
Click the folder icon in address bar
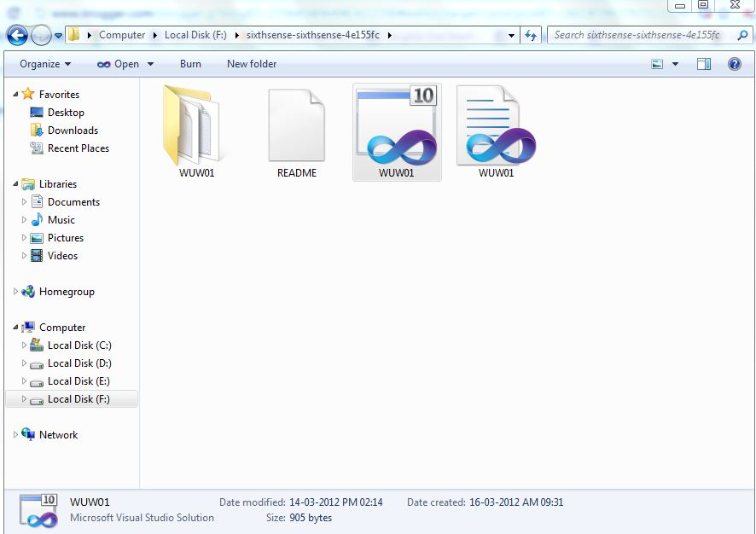tap(73, 35)
